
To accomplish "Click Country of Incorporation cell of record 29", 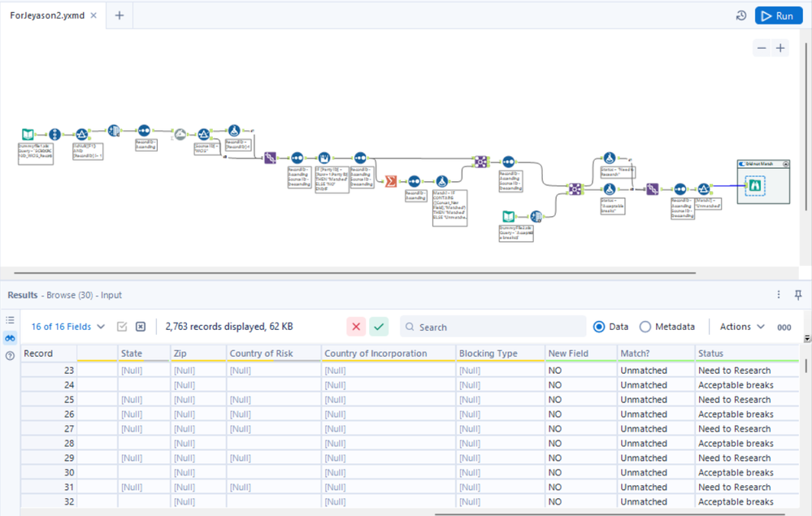I will [x=389, y=457].
